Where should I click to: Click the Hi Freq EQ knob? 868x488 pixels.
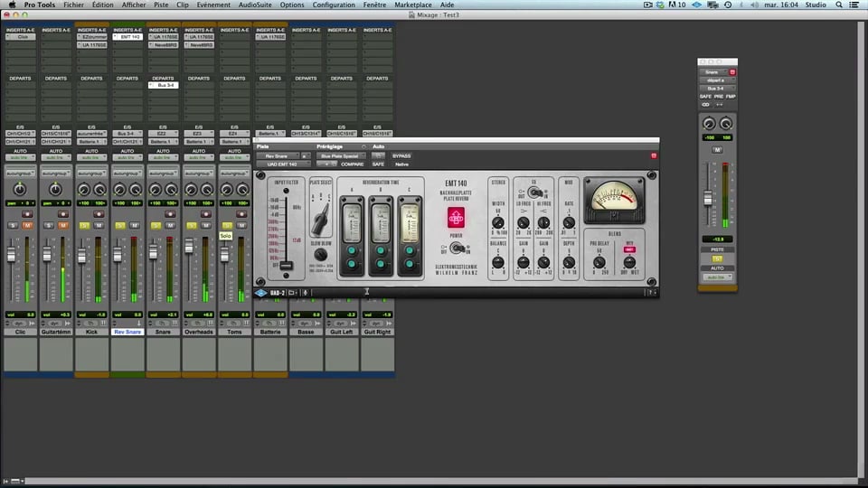pos(543,223)
